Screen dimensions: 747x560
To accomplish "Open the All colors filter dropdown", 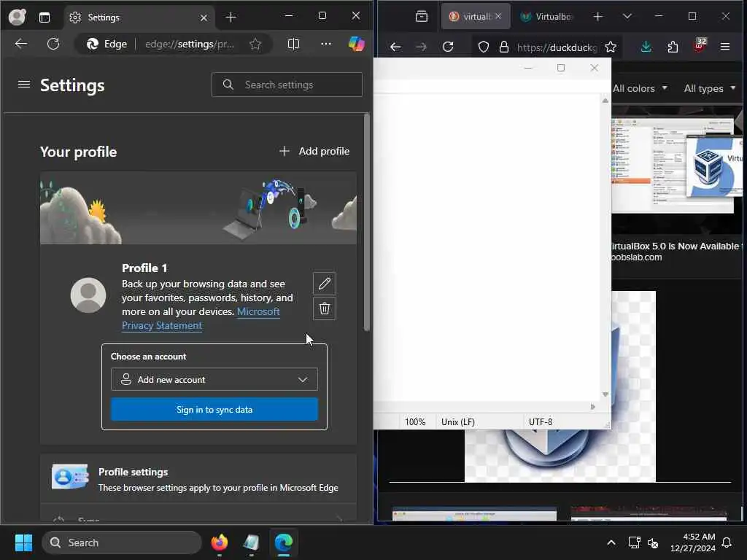I will pyautogui.click(x=639, y=88).
